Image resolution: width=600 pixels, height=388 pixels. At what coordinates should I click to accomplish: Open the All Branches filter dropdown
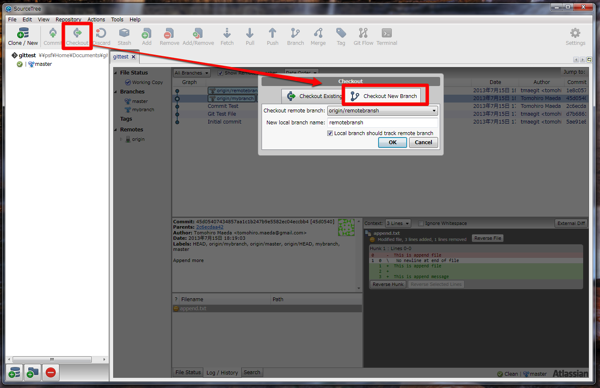pos(191,73)
